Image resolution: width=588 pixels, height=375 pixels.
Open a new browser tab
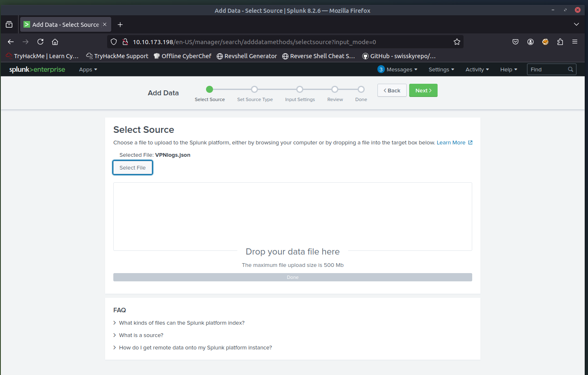point(120,25)
